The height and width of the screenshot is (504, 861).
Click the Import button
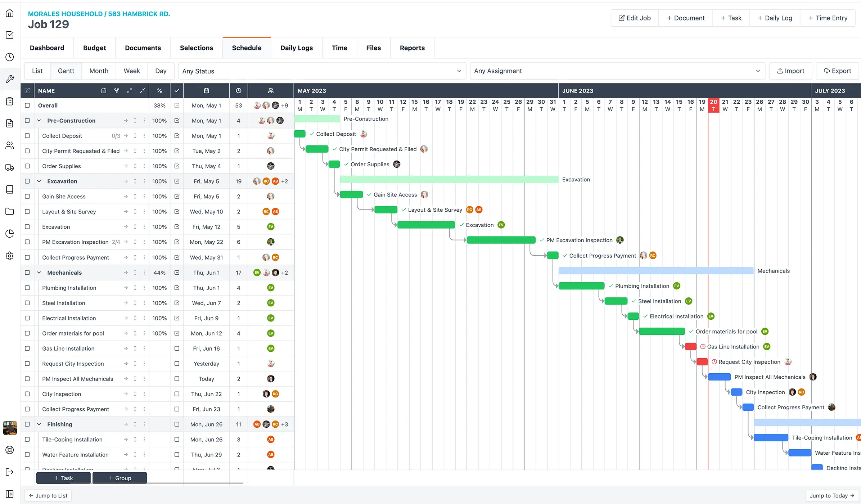pos(790,71)
